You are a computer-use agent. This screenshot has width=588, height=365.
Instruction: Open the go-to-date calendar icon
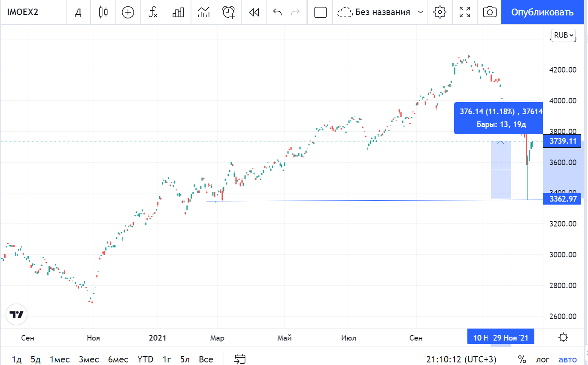pyautogui.click(x=240, y=359)
